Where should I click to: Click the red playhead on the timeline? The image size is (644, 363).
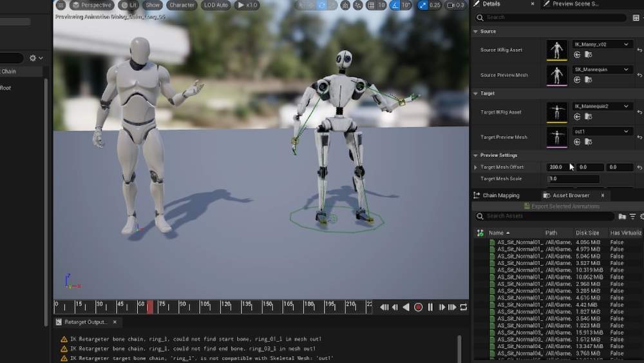(x=150, y=307)
